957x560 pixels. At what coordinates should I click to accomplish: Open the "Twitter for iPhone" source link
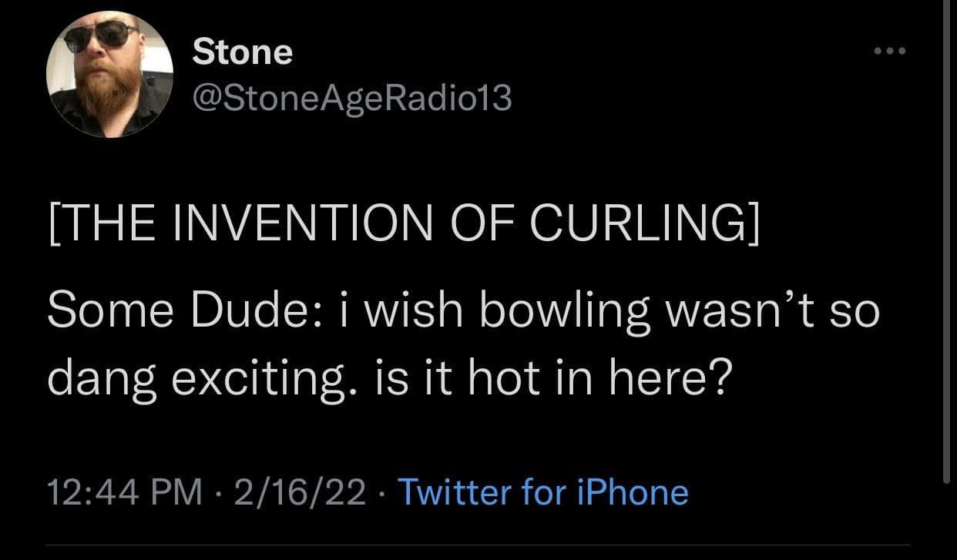[x=542, y=492]
